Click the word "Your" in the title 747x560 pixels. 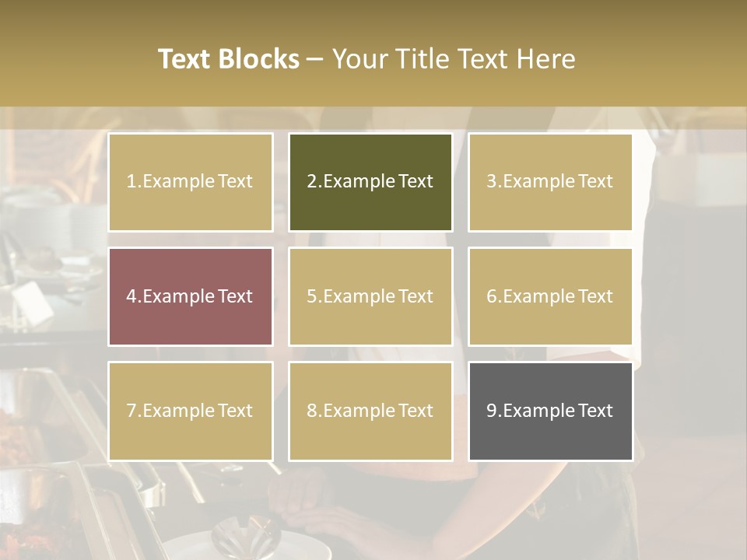point(358,59)
